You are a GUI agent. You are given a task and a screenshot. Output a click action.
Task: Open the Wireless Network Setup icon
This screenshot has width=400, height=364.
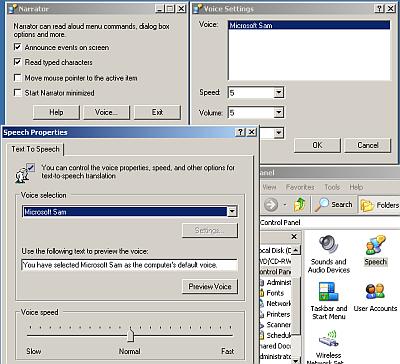point(328,346)
